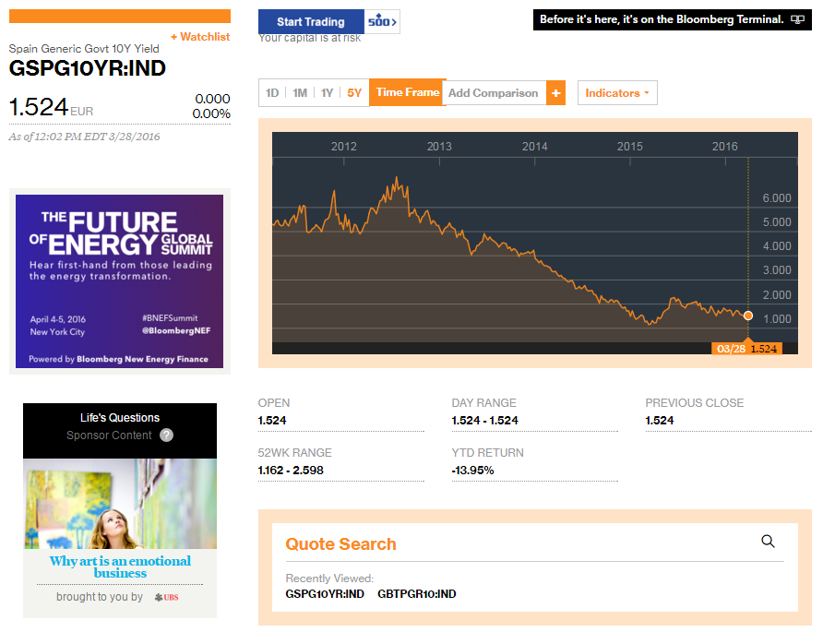
Task: Click the UBS sponsor logo
Action: point(166,597)
